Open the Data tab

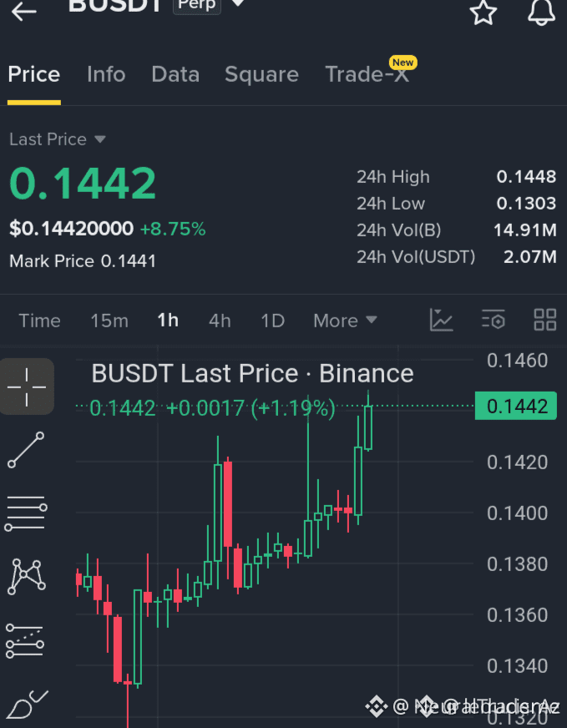(x=175, y=74)
